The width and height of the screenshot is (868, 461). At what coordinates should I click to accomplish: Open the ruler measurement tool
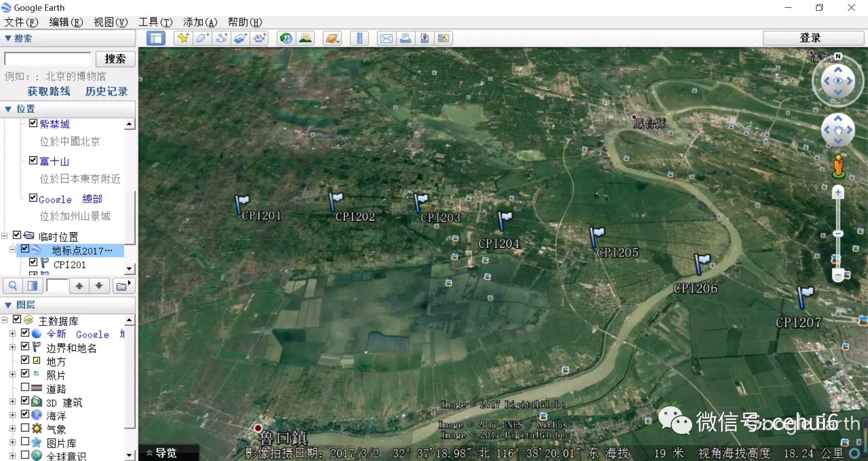click(359, 38)
